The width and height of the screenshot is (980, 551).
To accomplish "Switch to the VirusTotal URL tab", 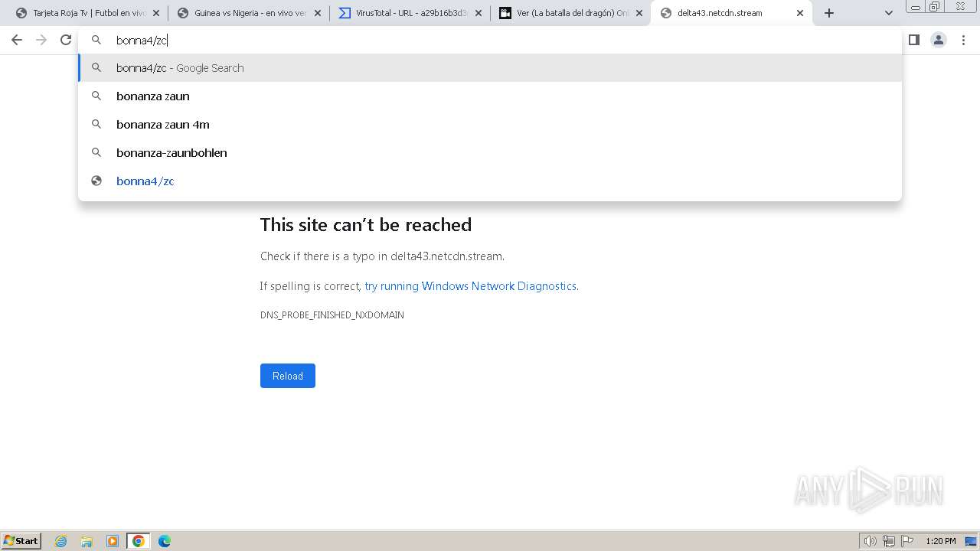I will [410, 13].
